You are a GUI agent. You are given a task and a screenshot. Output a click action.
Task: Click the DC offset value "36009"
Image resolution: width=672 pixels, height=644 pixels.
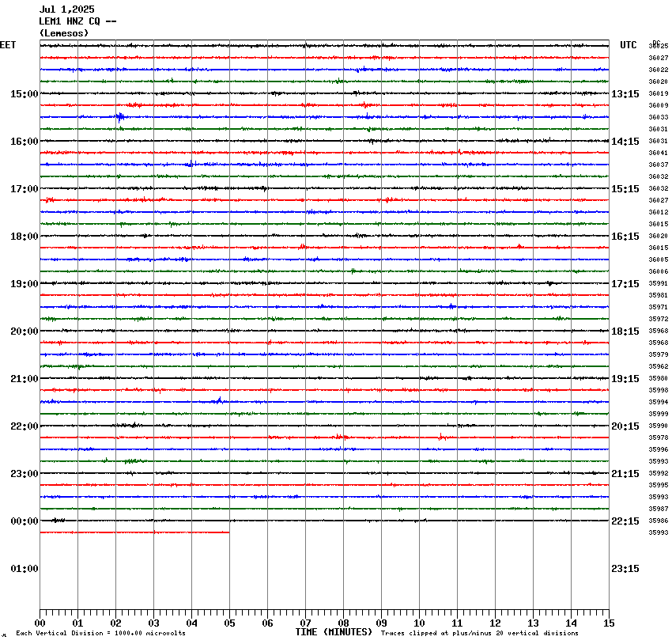pyautogui.click(x=659, y=105)
